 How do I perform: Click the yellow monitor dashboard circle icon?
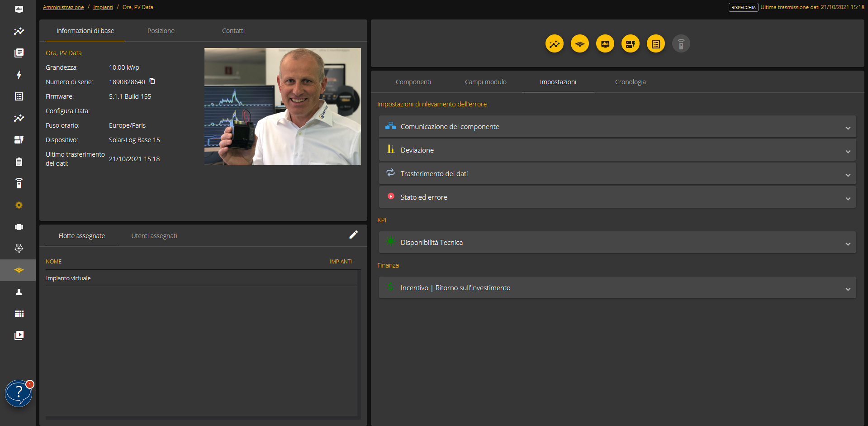(605, 44)
